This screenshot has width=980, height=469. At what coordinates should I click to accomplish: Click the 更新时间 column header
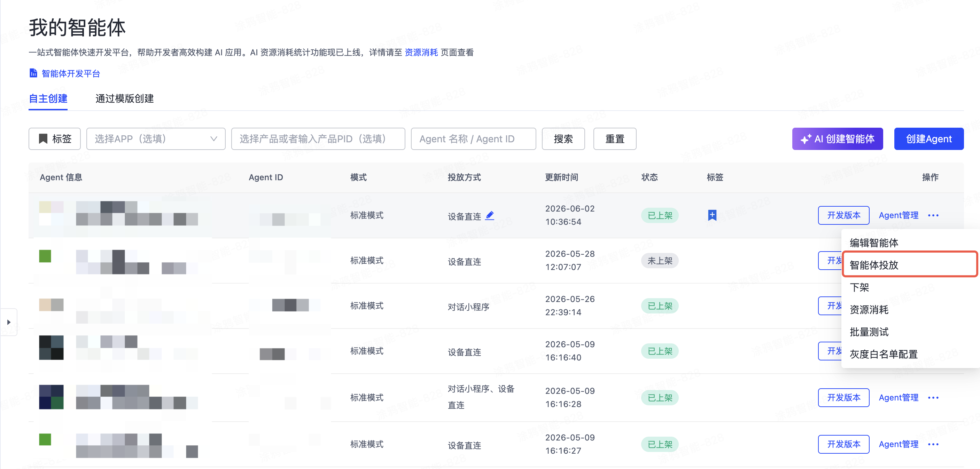(x=561, y=177)
